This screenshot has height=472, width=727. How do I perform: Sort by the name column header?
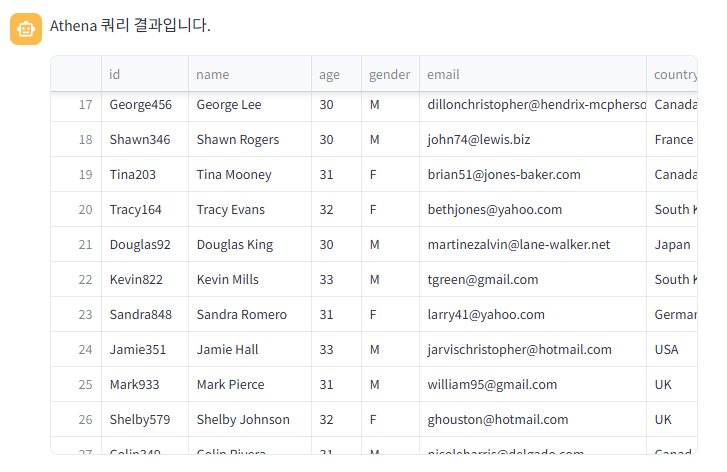pos(250,74)
